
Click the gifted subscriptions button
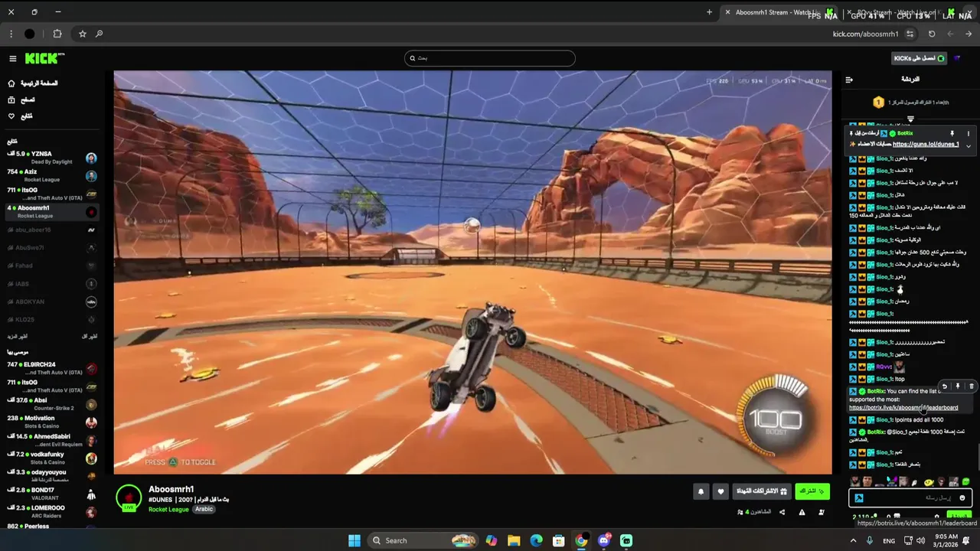(x=761, y=491)
